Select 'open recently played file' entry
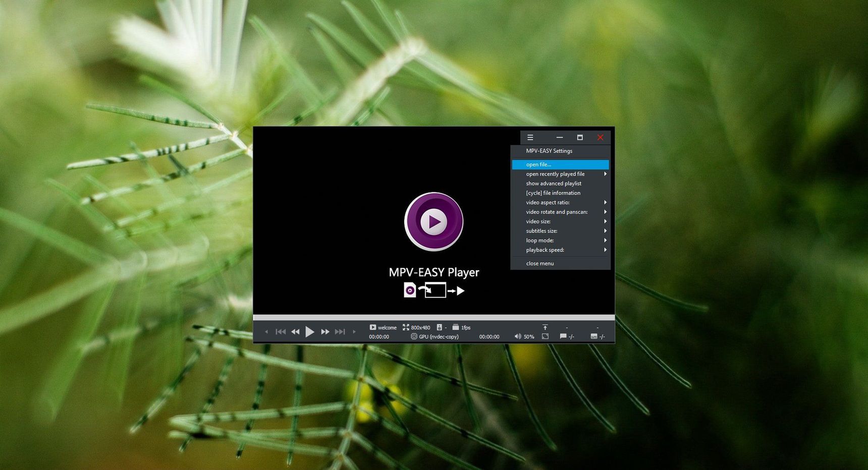This screenshot has height=470, width=868. coord(560,174)
